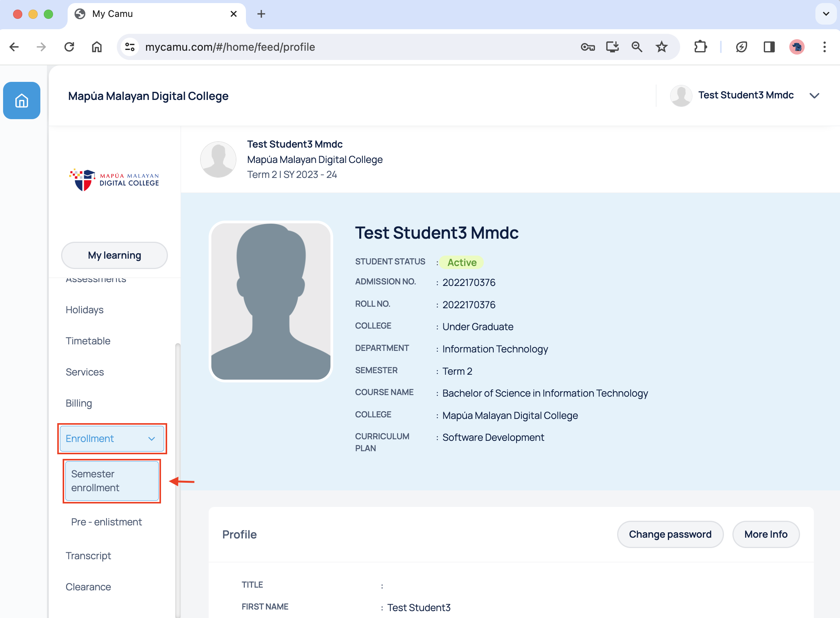Select Services in the sidebar

click(85, 372)
